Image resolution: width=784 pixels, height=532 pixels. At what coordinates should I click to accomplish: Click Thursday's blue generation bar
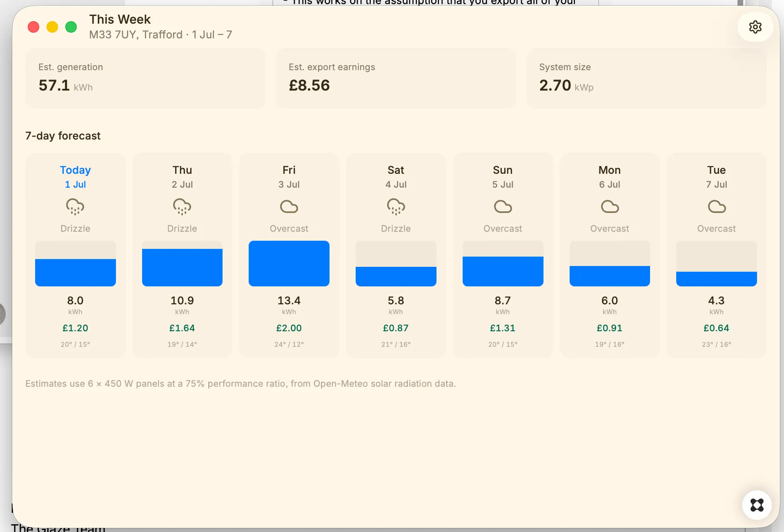click(x=182, y=268)
